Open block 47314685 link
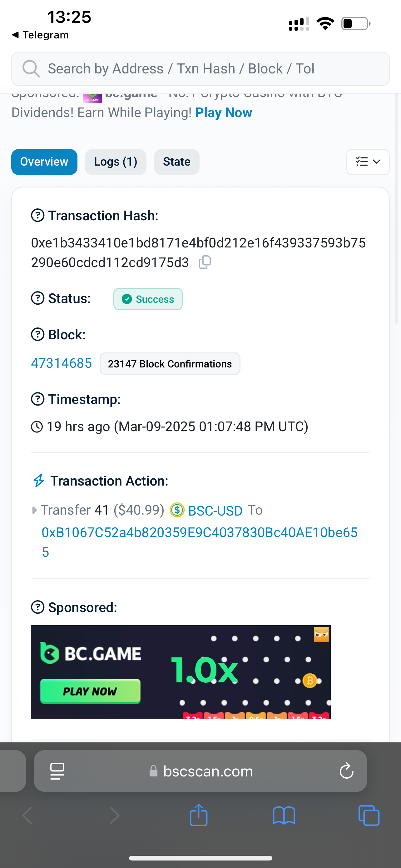The width and height of the screenshot is (401, 868). click(x=61, y=363)
